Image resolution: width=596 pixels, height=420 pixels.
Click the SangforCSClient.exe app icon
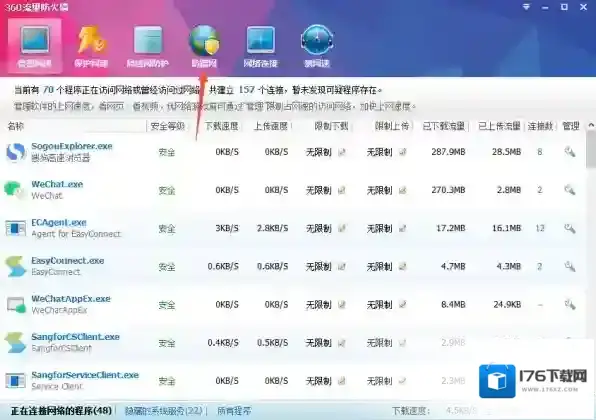16,342
